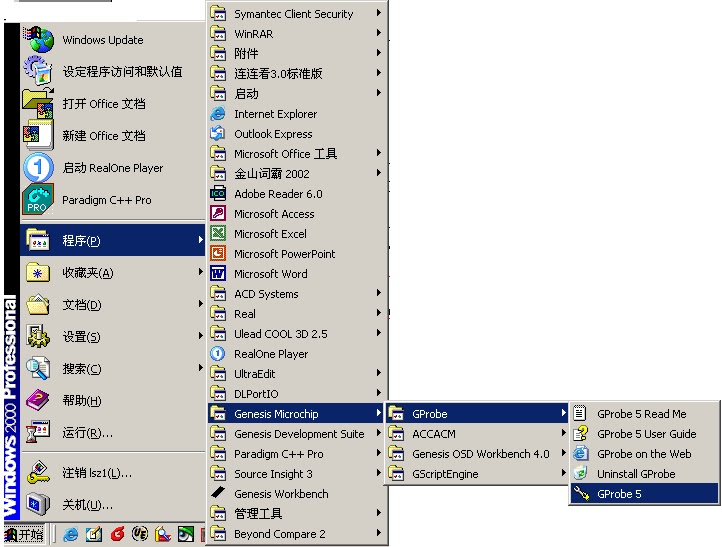Click the Windows Update globe icon
The image size is (722, 547).
coord(39,40)
